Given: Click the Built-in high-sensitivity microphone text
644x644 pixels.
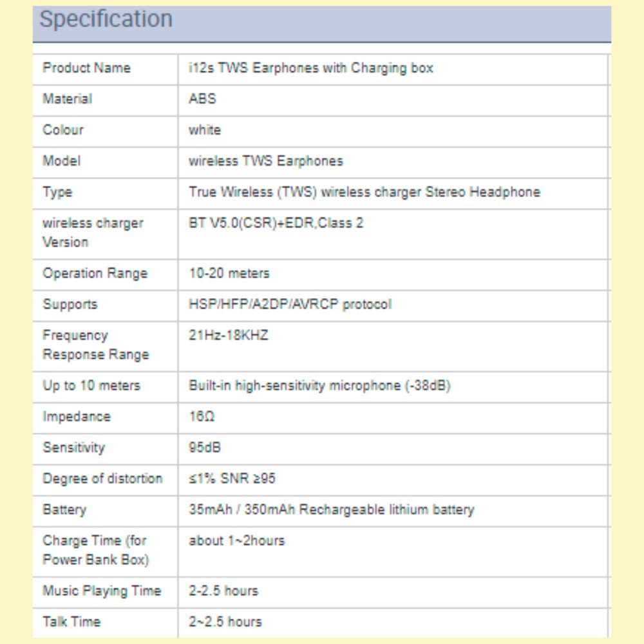Looking at the screenshot, I should pos(319,386).
